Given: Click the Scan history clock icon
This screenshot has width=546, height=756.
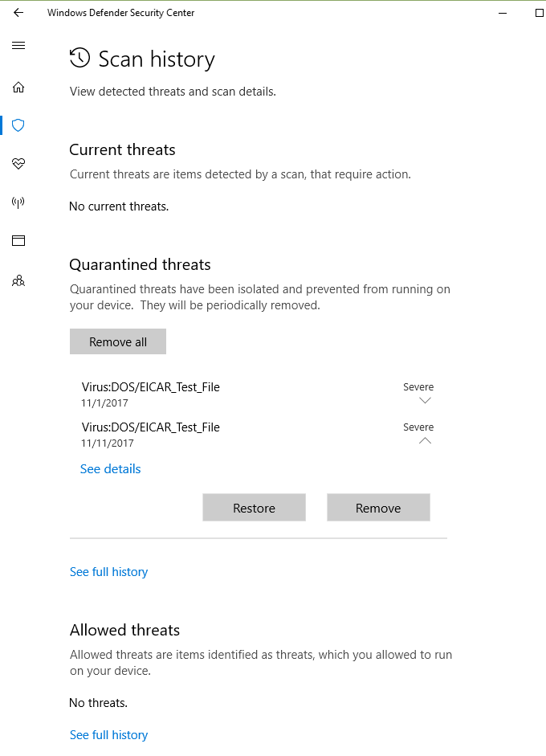Looking at the screenshot, I should point(79,58).
